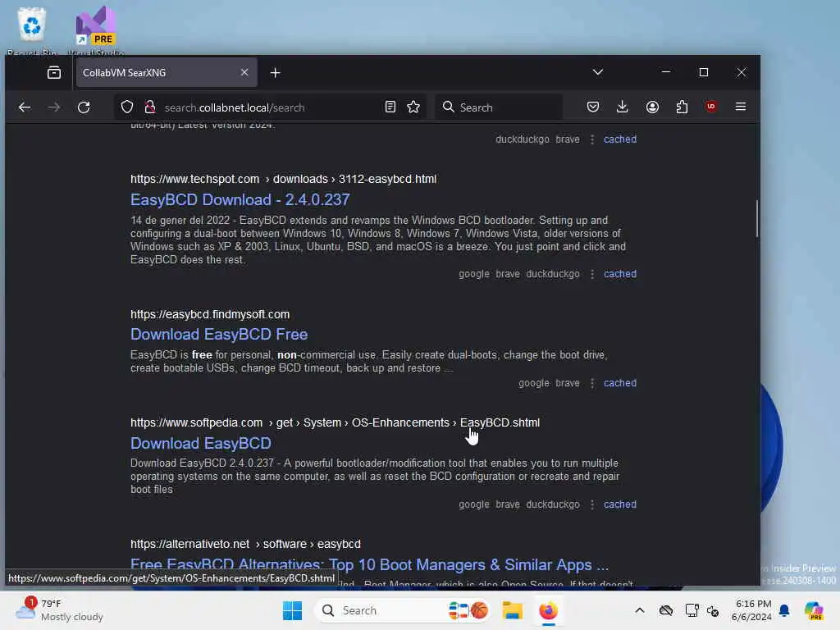This screenshot has width=840, height=630.
Task: Open Copilot preview taskbar icon
Action: [x=815, y=610]
